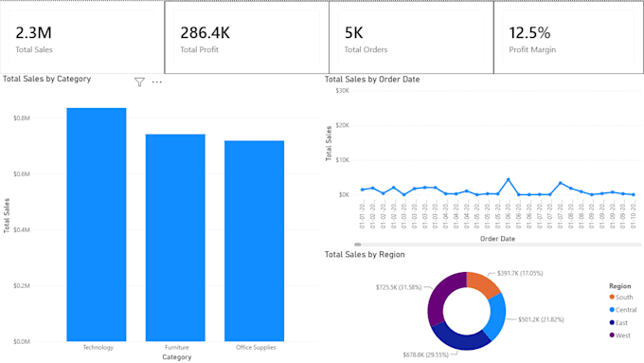This screenshot has width=644, height=363.
Task: Click the highest peak point on line chart
Action: (509, 180)
